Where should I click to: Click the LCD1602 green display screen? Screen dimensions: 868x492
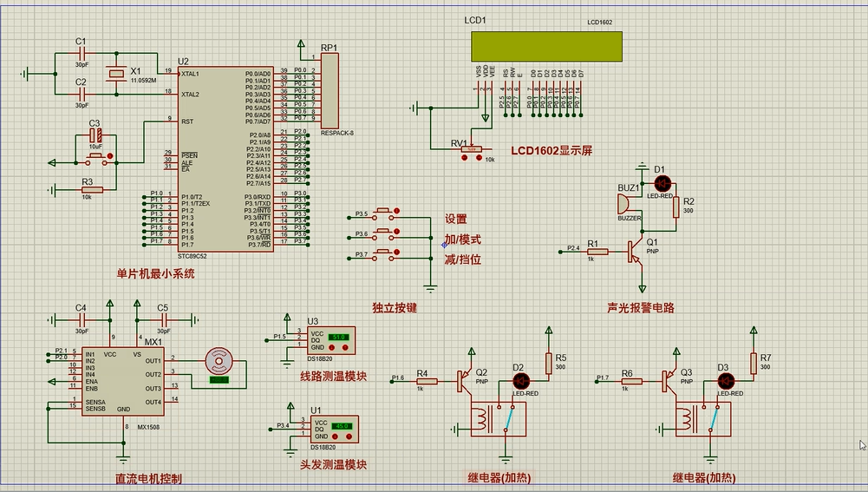(x=546, y=47)
